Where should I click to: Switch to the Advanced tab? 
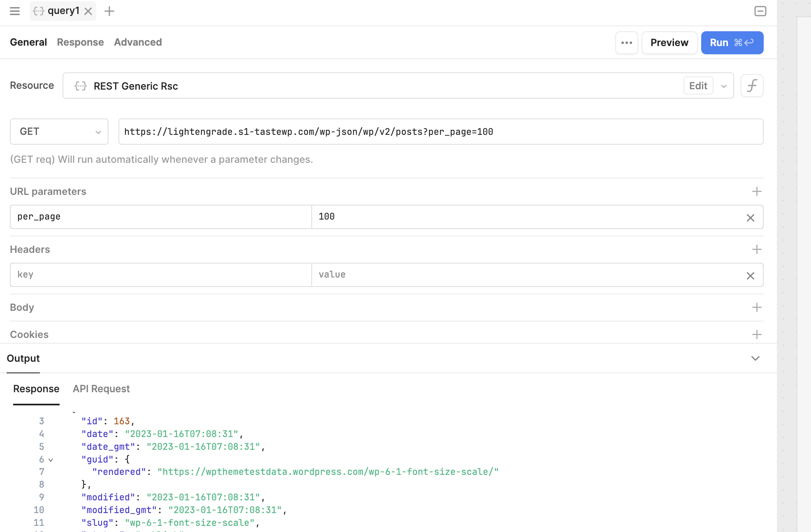pos(138,42)
